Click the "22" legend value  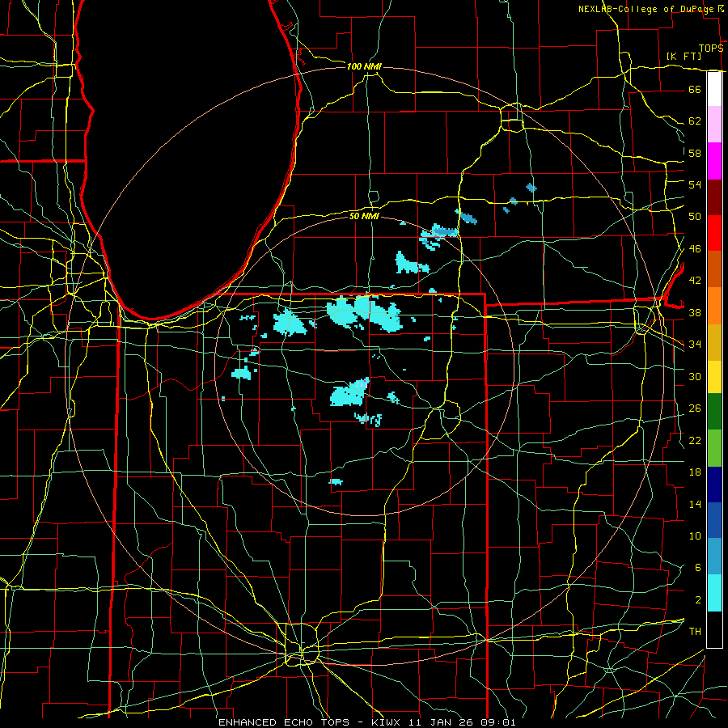695,441
